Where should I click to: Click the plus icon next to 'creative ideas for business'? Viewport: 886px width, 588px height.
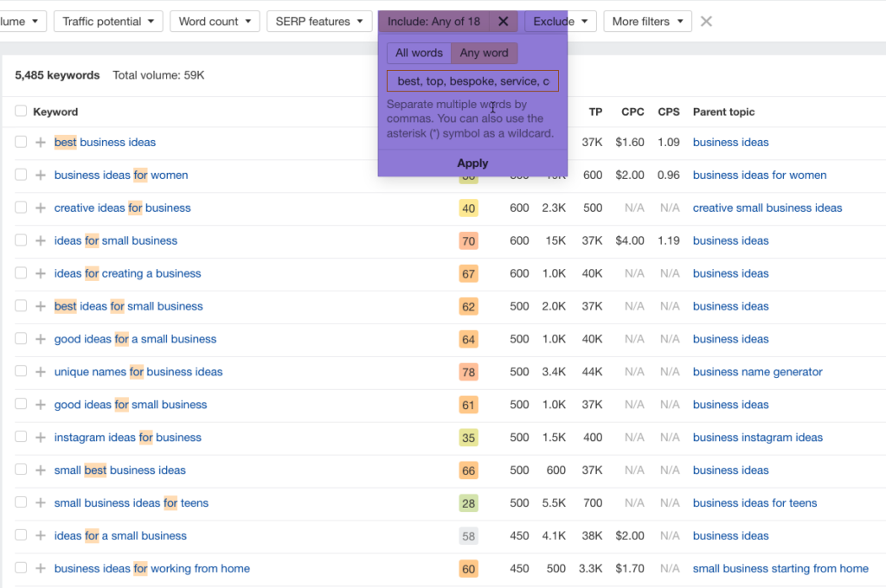pos(40,208)
